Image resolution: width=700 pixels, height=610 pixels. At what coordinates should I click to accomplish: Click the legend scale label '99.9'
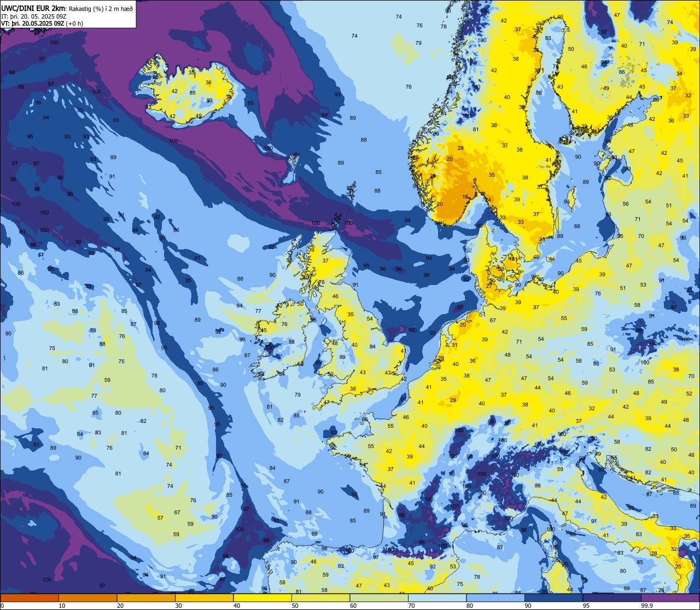coord(647,606)
